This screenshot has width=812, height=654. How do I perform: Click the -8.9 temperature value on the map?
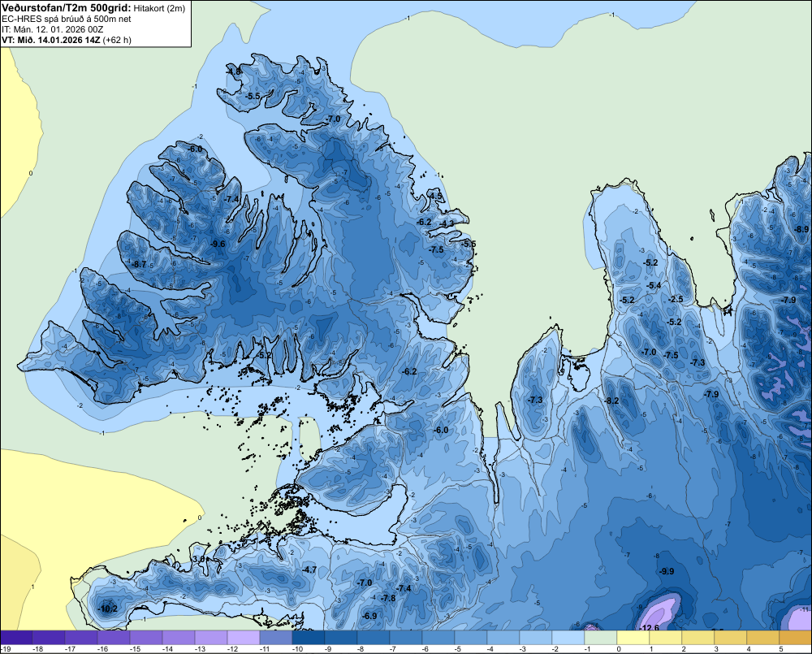coord(801,229)
